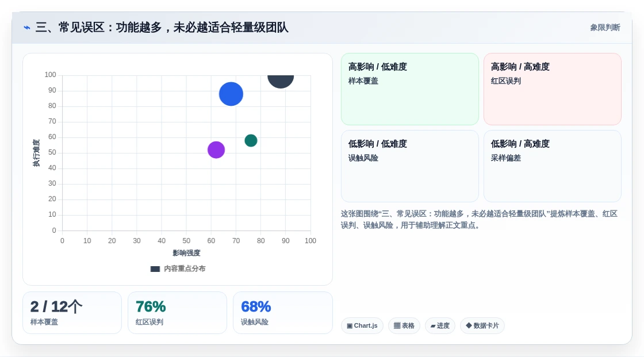The height and width of the screenshot is (357, 644).
Task: Click the bar icon in the 进度 chip
Action: [433, 326]
